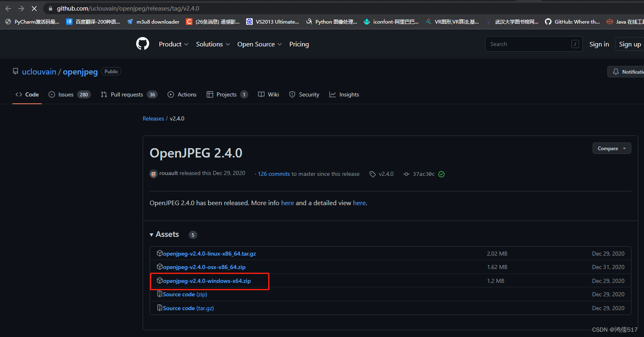
Task: Expand the Open Source menu
Action: point(260,44)
